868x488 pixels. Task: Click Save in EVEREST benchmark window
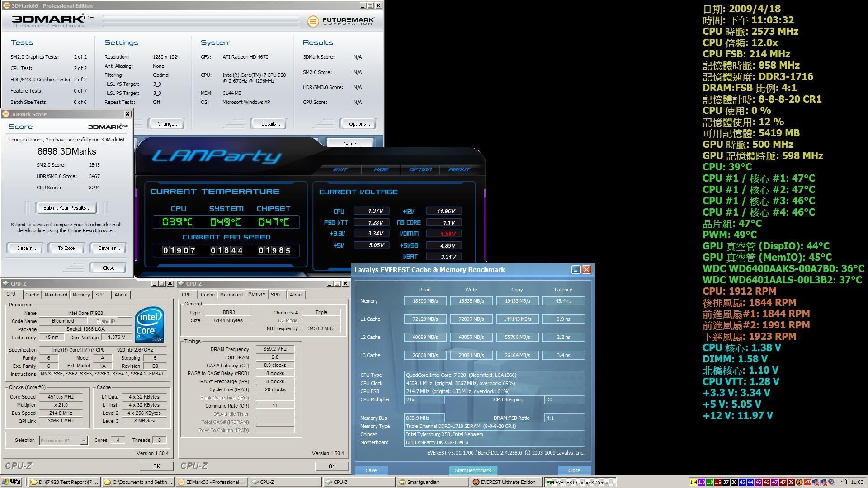point(371,470)
